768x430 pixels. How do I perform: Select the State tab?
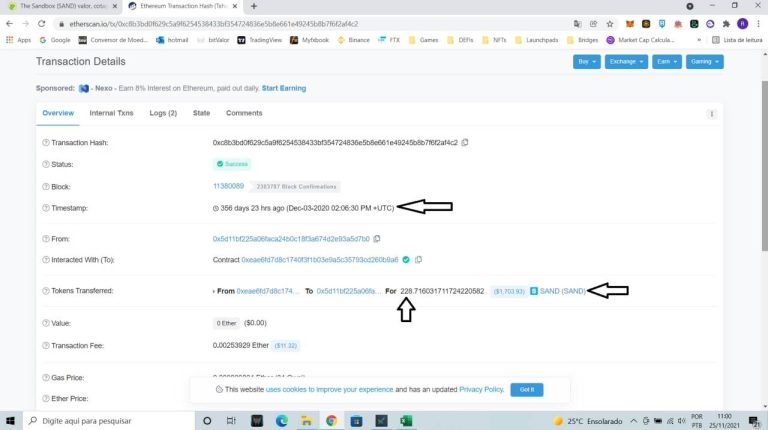201,113
